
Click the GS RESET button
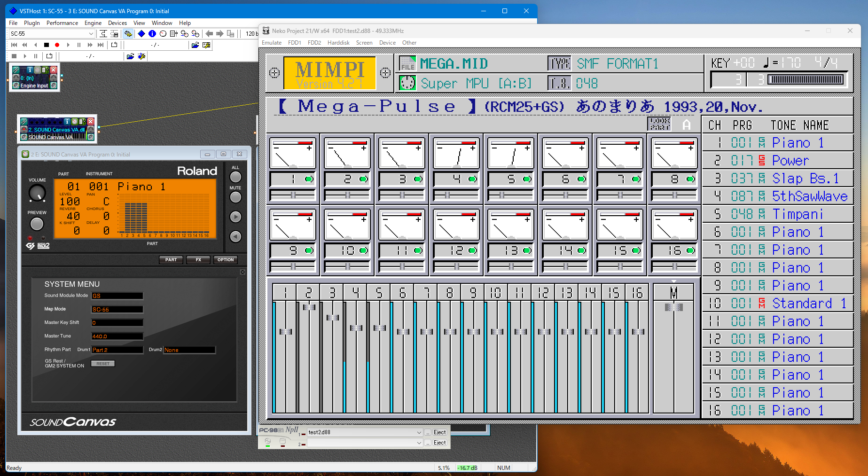103,363
